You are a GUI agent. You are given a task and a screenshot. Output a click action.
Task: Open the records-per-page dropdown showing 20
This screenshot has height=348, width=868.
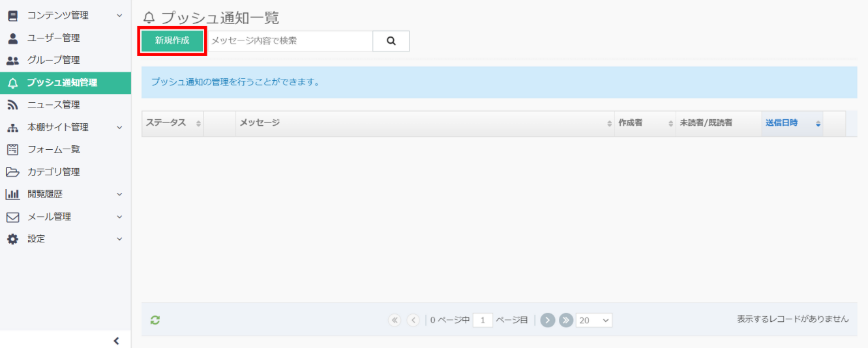click(593, 320)
